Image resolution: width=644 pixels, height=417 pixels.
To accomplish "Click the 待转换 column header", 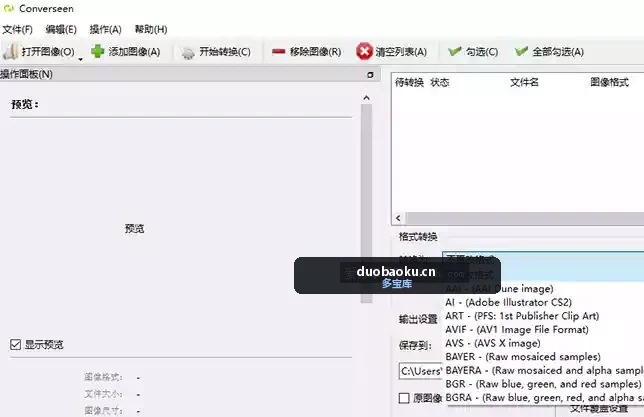I will 409,83.
